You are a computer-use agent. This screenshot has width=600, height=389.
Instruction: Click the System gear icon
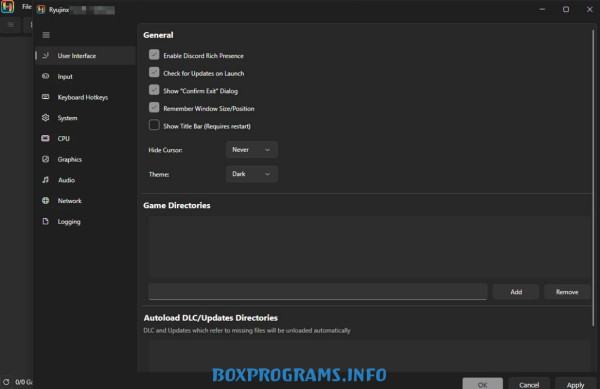tap(46, 117)
